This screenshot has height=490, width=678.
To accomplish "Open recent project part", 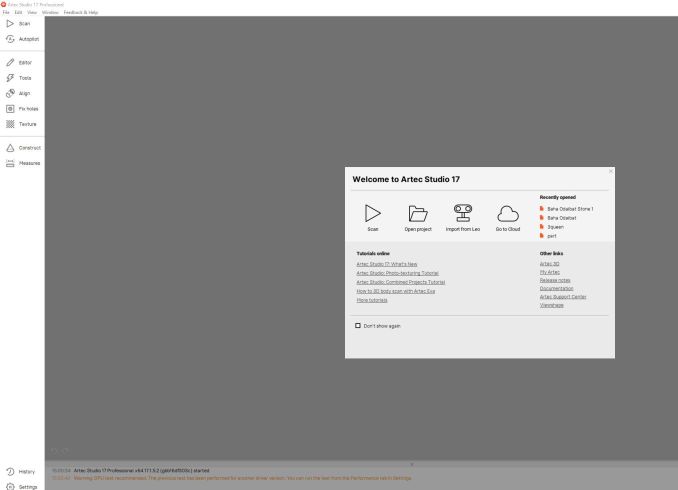I will pyautogui.click(x=548, y=236).
